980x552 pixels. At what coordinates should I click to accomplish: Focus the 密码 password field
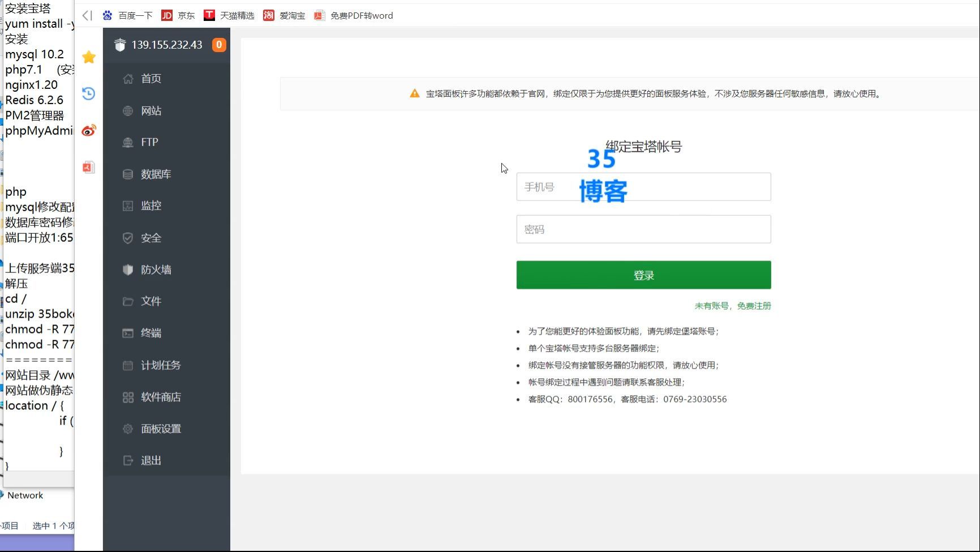643,229
